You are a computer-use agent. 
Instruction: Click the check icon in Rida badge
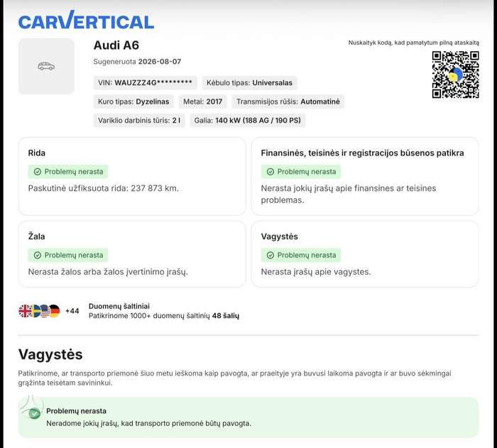(x=38, y=172)
